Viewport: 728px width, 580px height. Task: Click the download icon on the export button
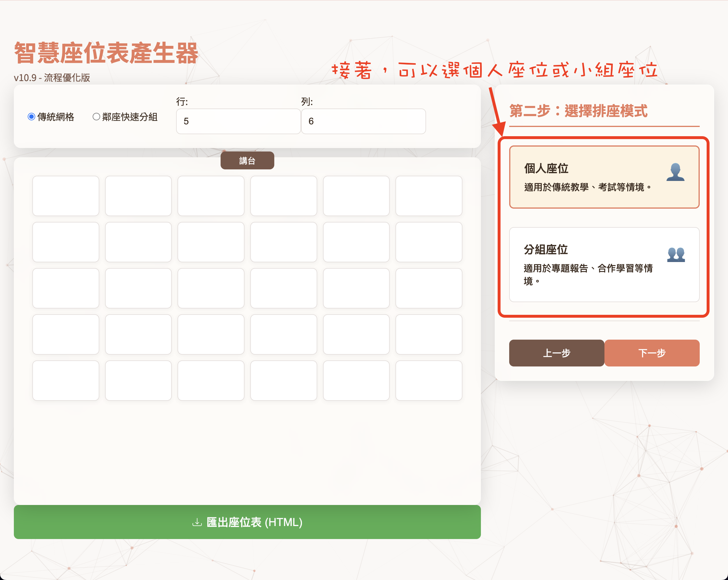coord(197,522)
